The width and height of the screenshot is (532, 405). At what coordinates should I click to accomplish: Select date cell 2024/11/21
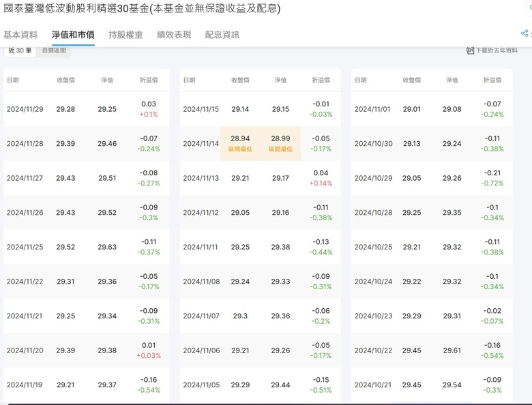coord(25,316)
